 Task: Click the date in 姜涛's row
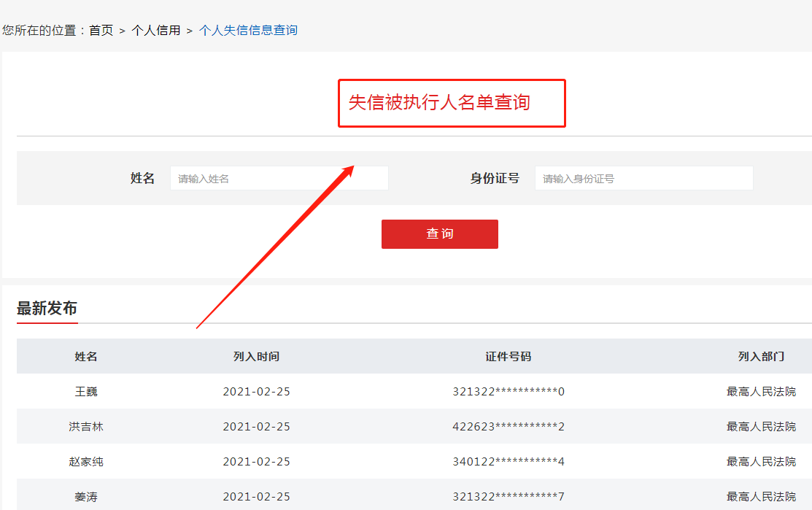[x=256, y=497]
